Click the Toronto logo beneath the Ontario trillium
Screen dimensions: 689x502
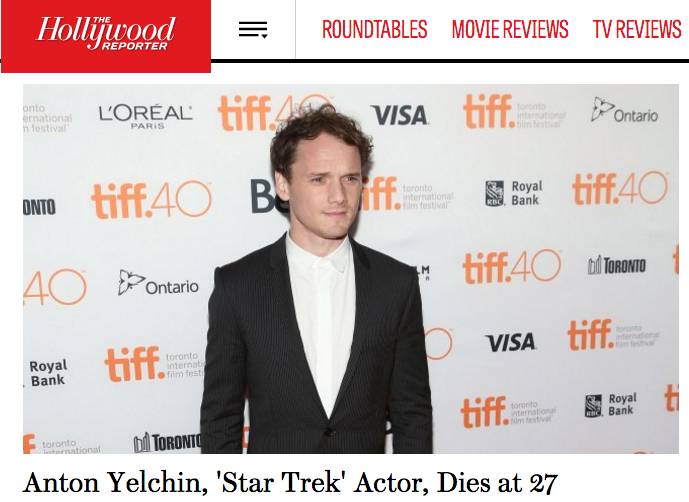tap(167, 442)
